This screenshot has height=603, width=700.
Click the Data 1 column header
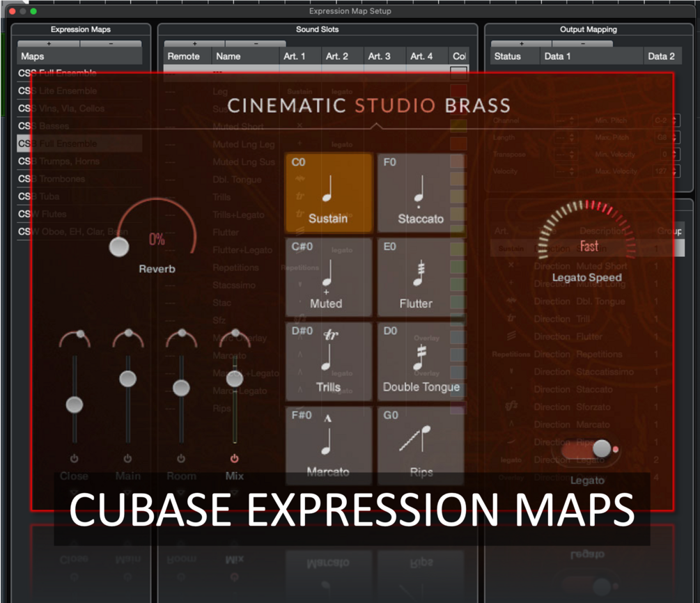tap(591, 56)
